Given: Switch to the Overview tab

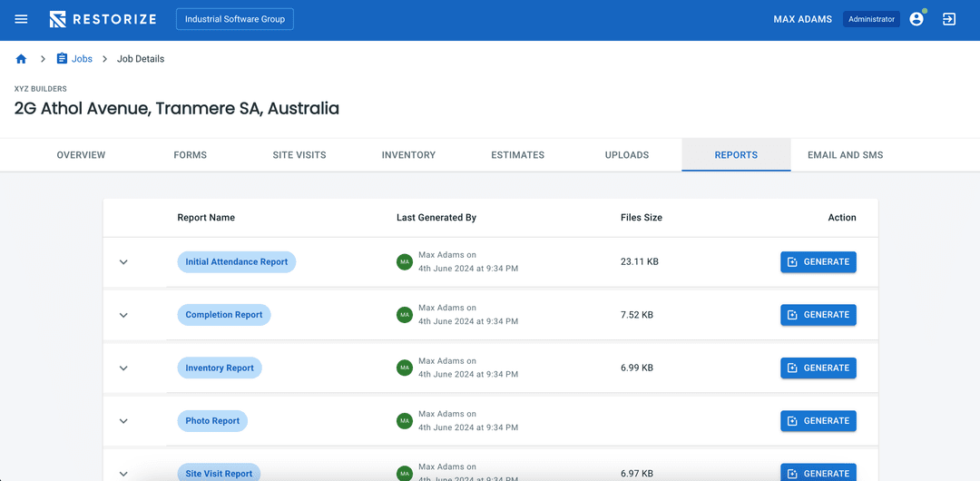Looking at the screenshot, I should (x=81, y=155).
